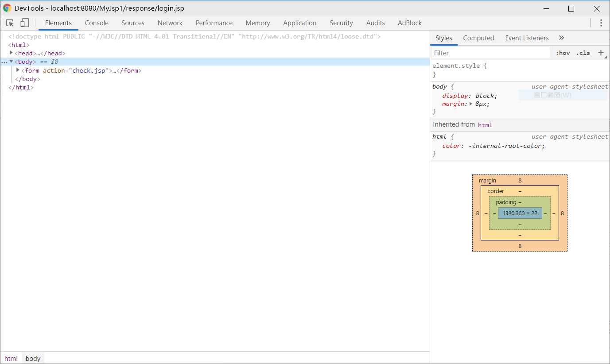The width and height of the screenshot is (610, 364).
Task: Open the Sources tab
Action: coord(133,23)
